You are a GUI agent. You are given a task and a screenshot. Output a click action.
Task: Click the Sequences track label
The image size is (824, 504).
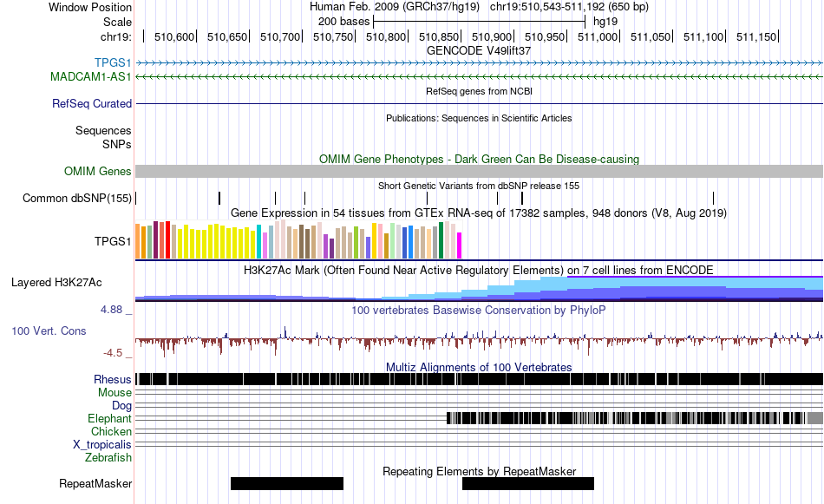point(103,130)
